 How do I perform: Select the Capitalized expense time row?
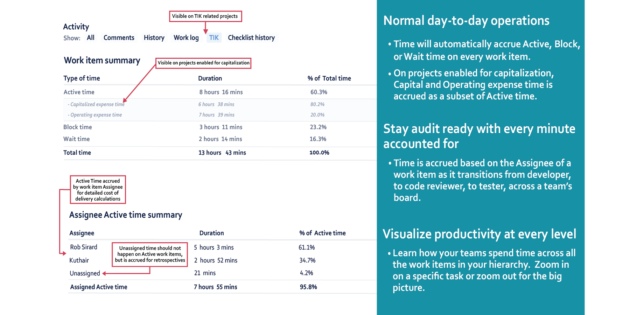tap(97, 104)
